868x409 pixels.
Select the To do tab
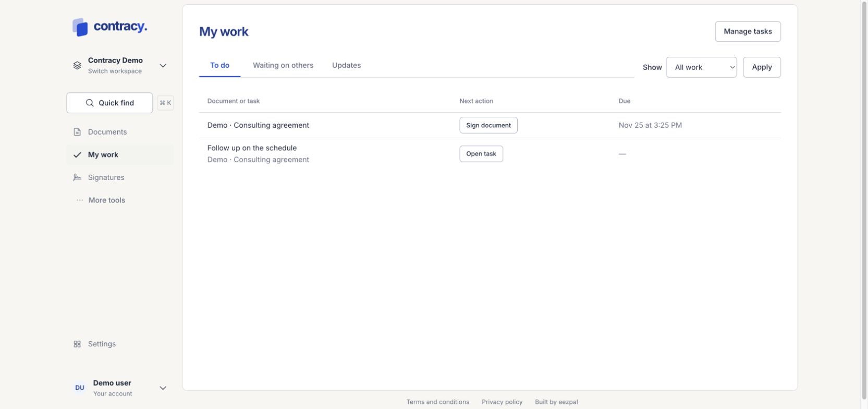219,65
